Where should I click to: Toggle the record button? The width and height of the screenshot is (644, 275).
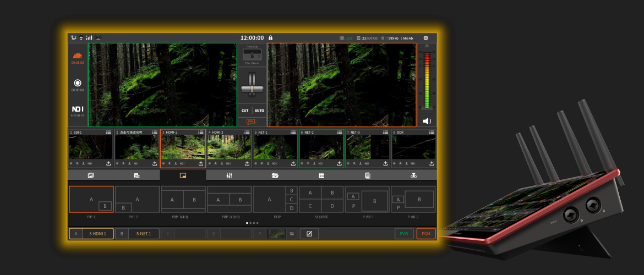(78, 82)
